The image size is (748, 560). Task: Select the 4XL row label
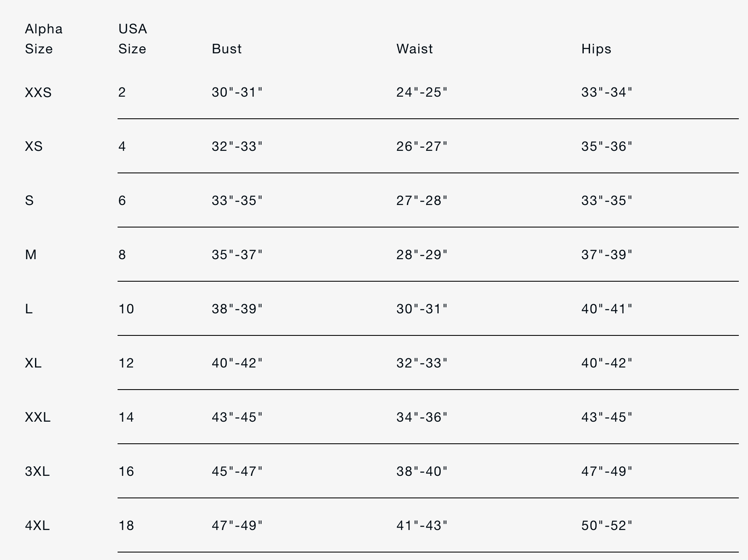[x=37, y=525]
